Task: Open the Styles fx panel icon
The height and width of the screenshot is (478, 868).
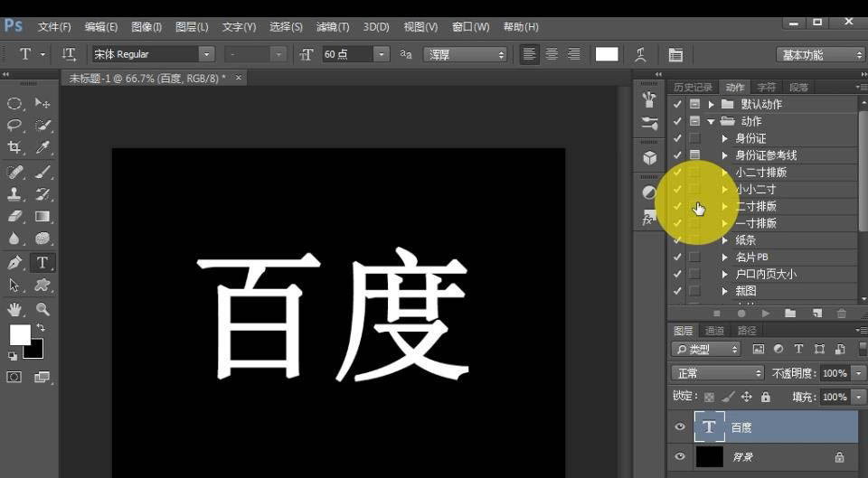Action: (647, 220)
